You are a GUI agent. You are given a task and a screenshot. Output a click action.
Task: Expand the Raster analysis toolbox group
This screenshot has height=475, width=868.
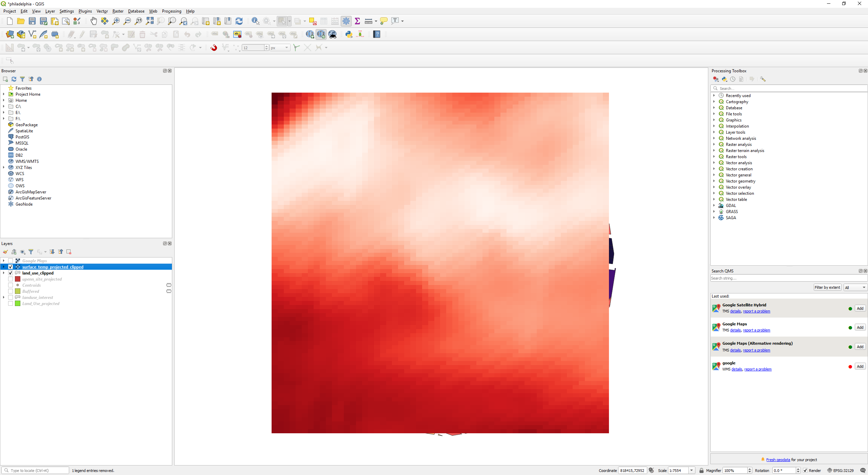coord(714,145)
